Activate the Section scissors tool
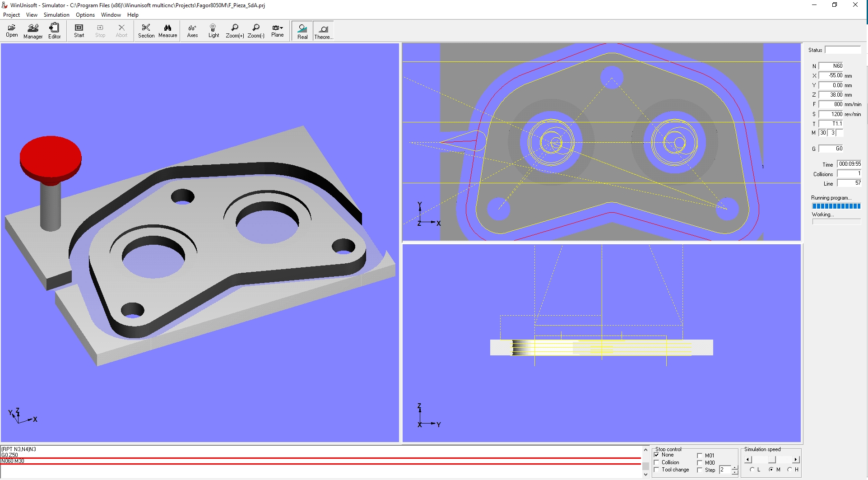 point(146,31)
